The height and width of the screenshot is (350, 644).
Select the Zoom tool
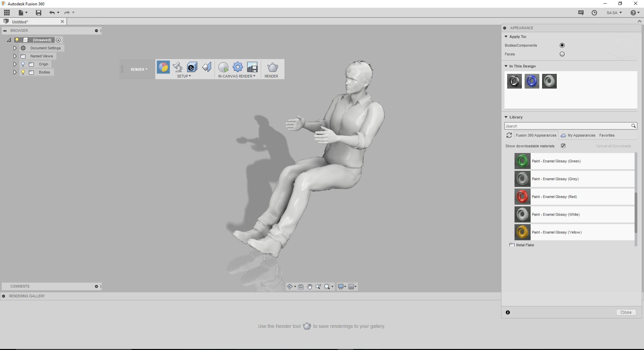318,287
